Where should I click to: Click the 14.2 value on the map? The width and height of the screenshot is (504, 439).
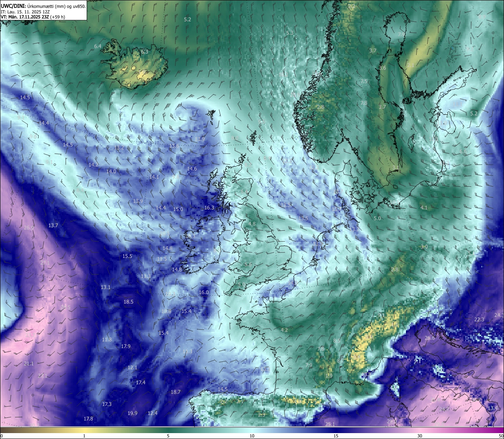click(x=93, y=165)
